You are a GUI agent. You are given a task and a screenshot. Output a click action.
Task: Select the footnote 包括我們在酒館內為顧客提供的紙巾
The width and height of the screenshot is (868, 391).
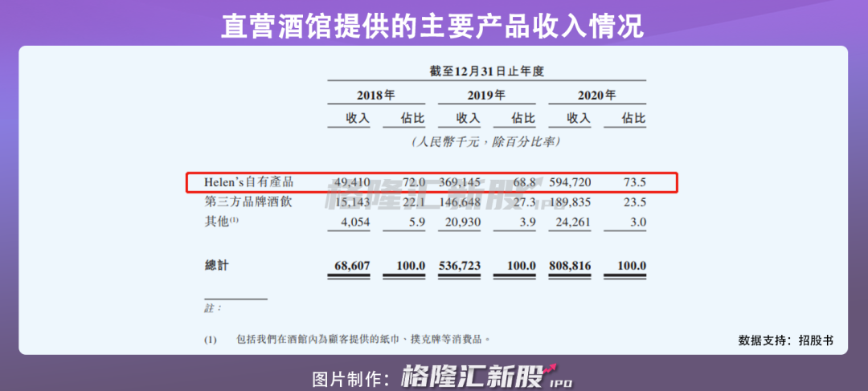(362, 339)
